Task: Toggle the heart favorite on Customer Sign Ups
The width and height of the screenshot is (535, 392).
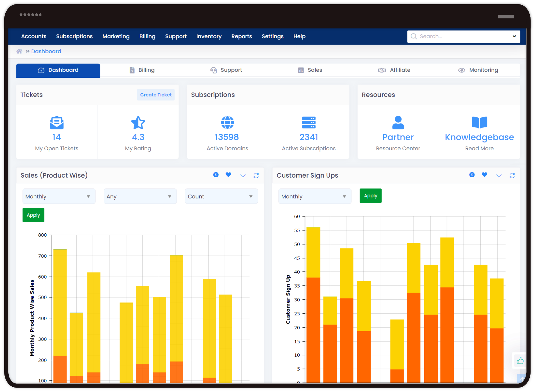Action: (x=484, y=175)
